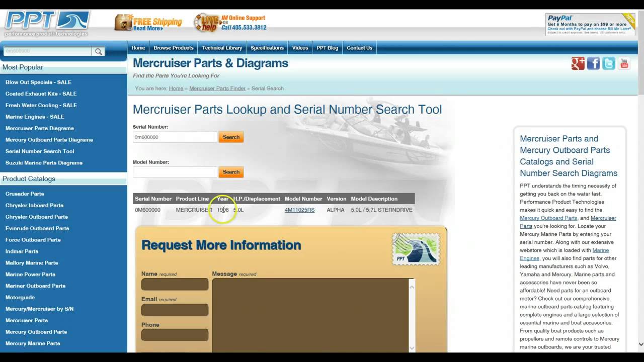Open Mercury Outboard Parts Diagrams link
Image resolution: width=644 pixels, height=362 pixels.
49,140
